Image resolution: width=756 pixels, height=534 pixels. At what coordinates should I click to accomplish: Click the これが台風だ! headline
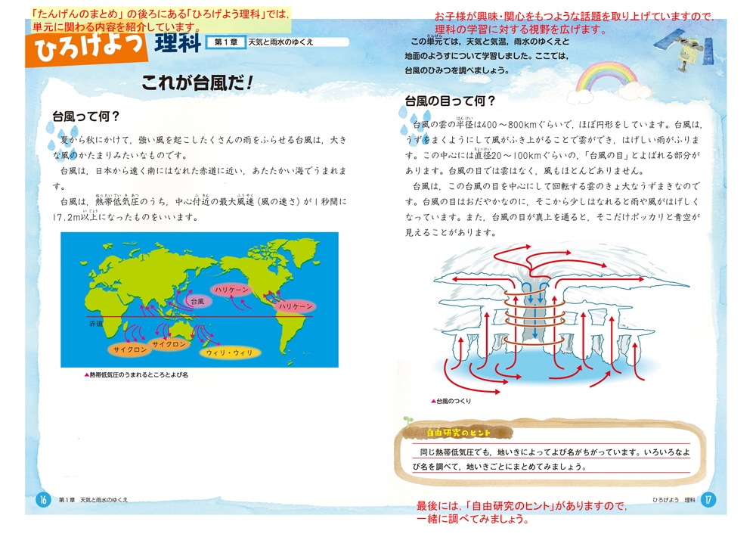[x=197, y=85]
